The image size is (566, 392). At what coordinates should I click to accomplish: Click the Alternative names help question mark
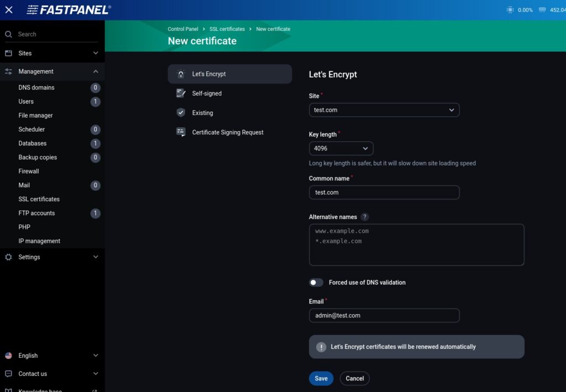(x=365, y=217)
